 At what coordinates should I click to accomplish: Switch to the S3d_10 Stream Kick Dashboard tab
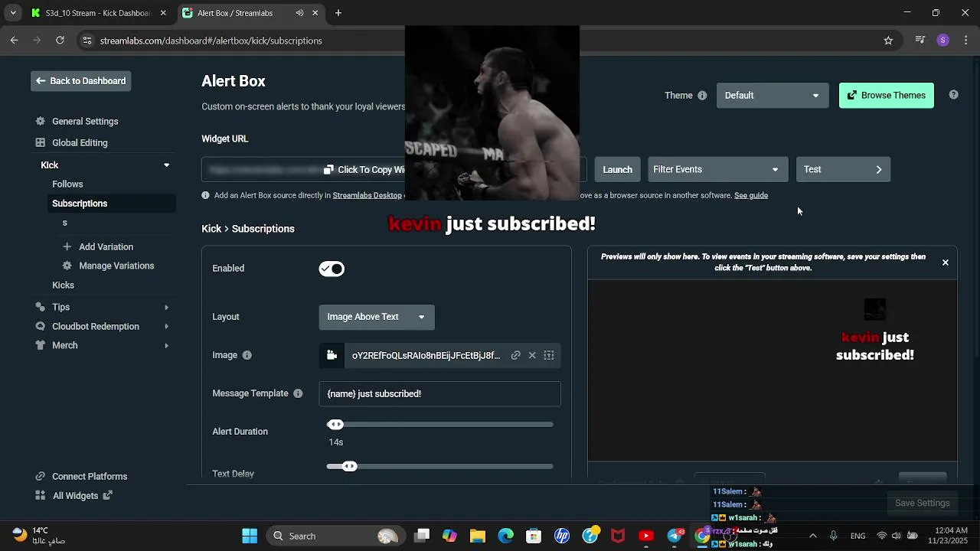point(99,13)
